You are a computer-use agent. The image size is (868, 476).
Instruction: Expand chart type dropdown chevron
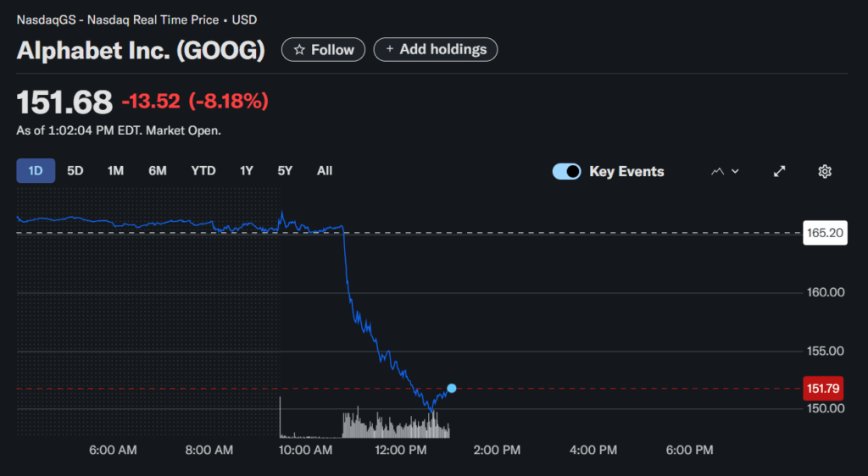tap(735, 171)
